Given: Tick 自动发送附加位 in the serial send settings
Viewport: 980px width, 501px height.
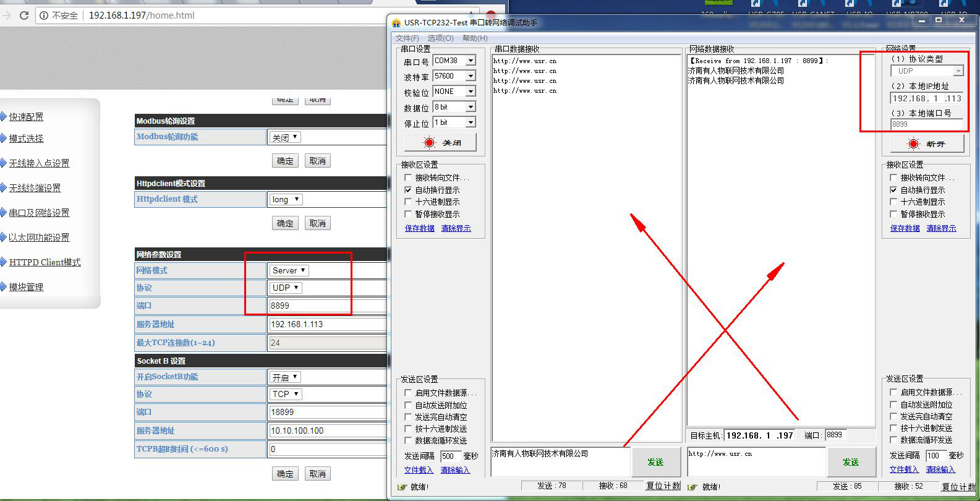Looking at the screenshot, I should (408, 405).
